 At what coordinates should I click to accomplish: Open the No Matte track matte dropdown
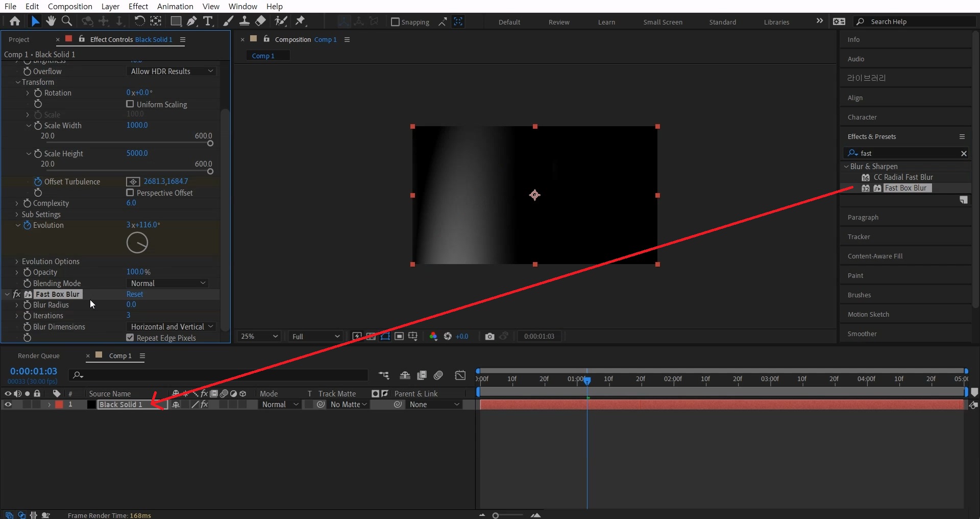[349, 405]
